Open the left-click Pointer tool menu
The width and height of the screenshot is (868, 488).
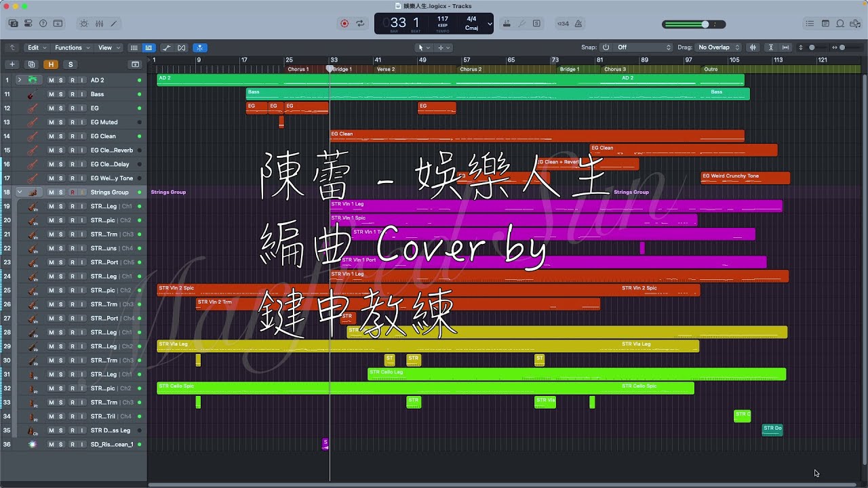pos(423,47)
